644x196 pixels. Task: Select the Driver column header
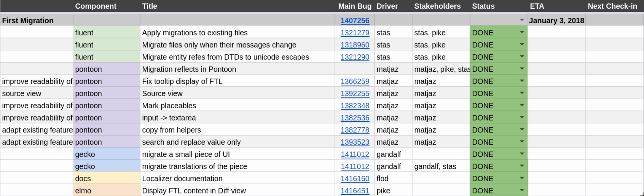point(393,6)
